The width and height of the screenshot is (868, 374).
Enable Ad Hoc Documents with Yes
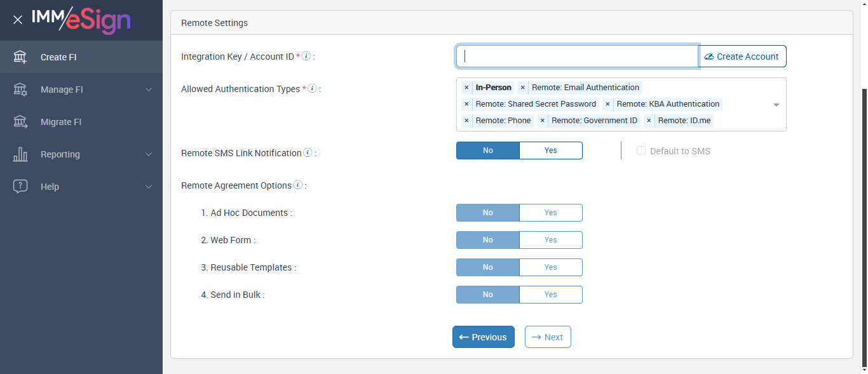pyautogui.click(x=550, y=213)
